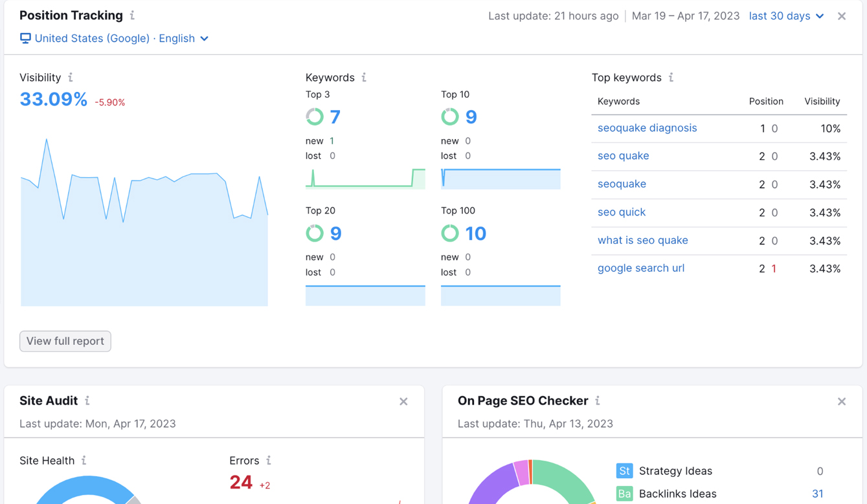Click info icon next to Site Audit title
This screenshot has height=504, width=867.
pyautogui.click(x=87, y=400)
